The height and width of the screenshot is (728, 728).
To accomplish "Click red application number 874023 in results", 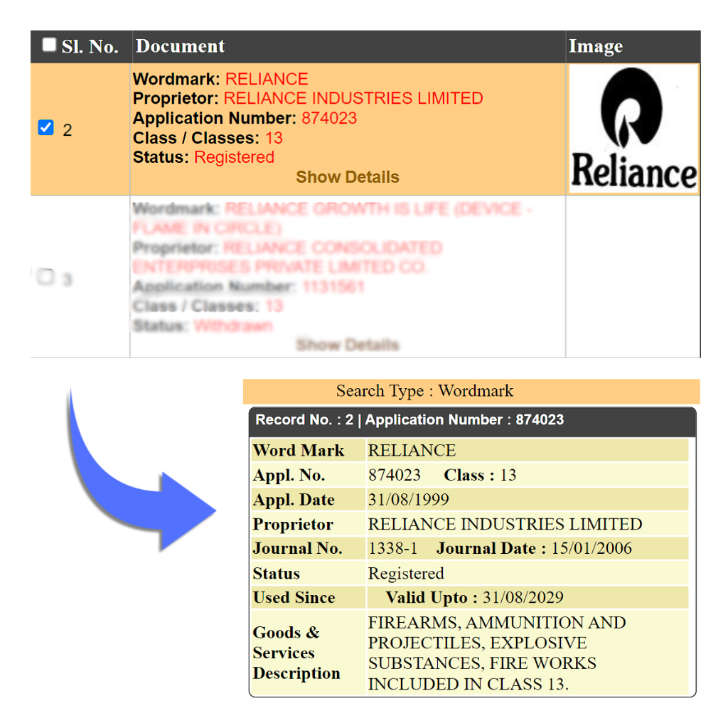I will click(329, 118).
